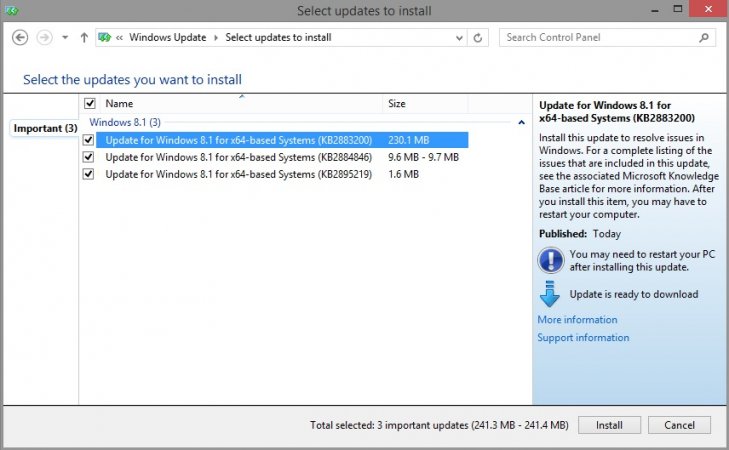The image size is (729, 450).
Task: Sort updates by the Name column
Action: point(119,103)
